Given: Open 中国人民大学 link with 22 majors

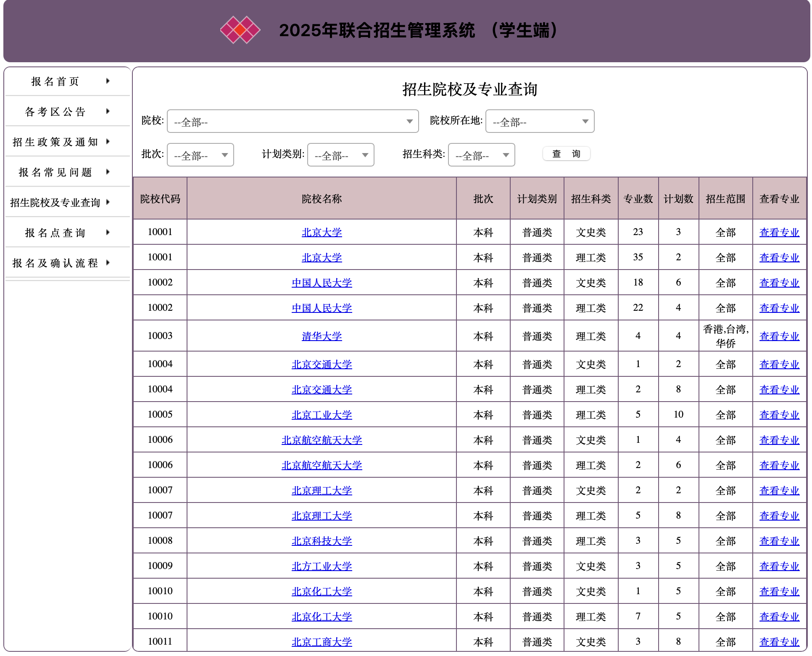Looking at the screenshot, I should pos(322,308).
